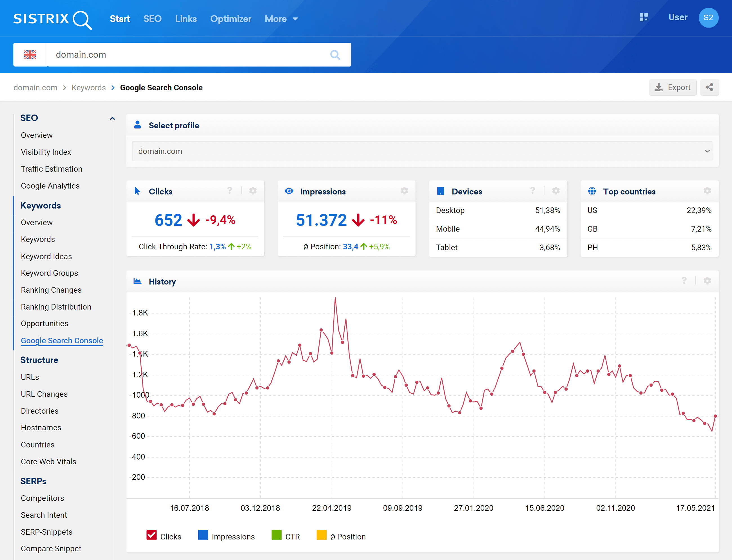
Task: Open the User menu
Action: pos(678,17)
